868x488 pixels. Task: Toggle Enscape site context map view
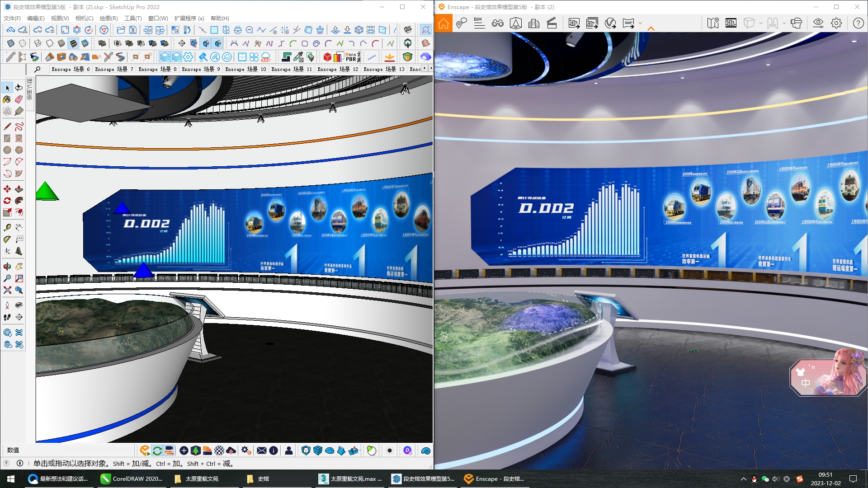point(713,23)
